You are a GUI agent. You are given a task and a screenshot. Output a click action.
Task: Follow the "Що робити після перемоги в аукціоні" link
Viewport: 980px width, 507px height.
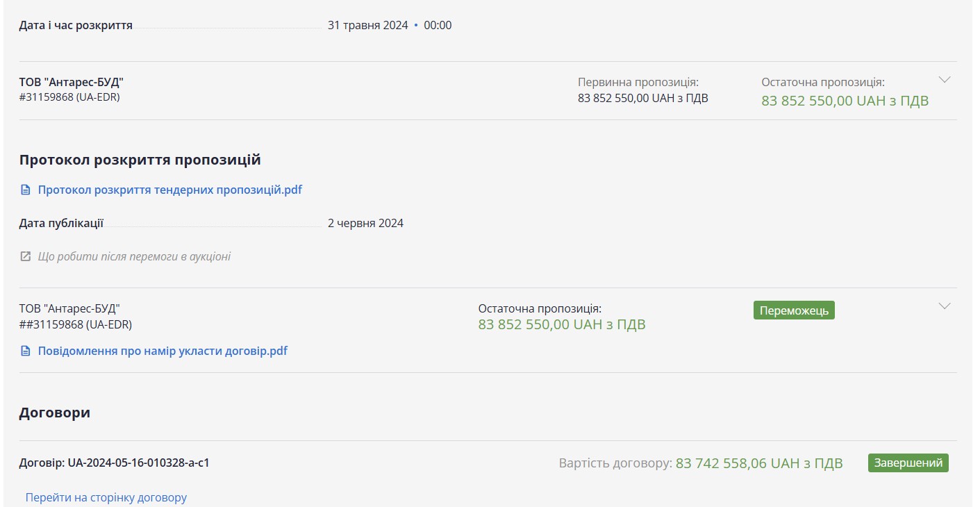pos(134,257)
